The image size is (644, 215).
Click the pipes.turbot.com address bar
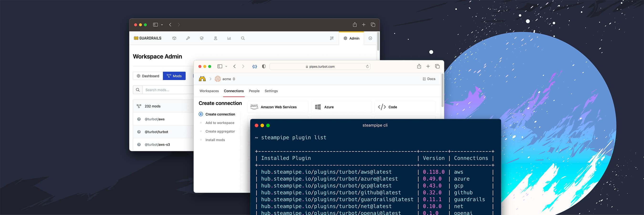coord(320,66)
